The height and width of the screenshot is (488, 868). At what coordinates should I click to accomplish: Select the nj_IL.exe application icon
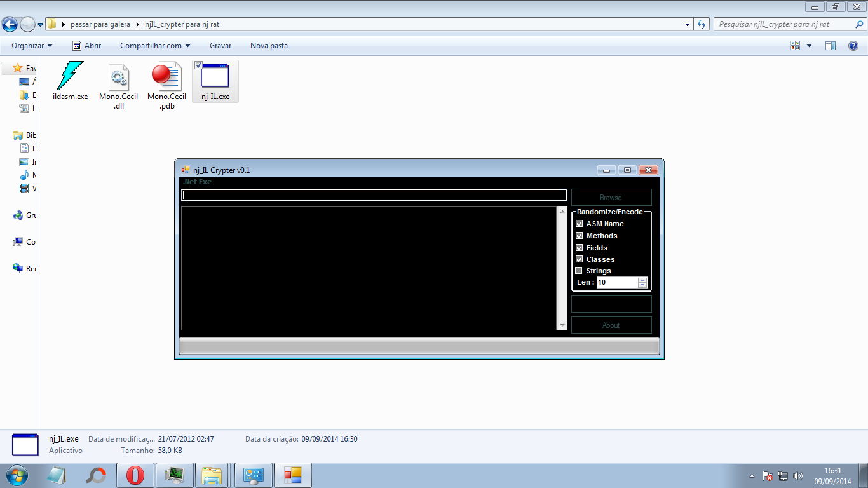click(x=215, y=76)
